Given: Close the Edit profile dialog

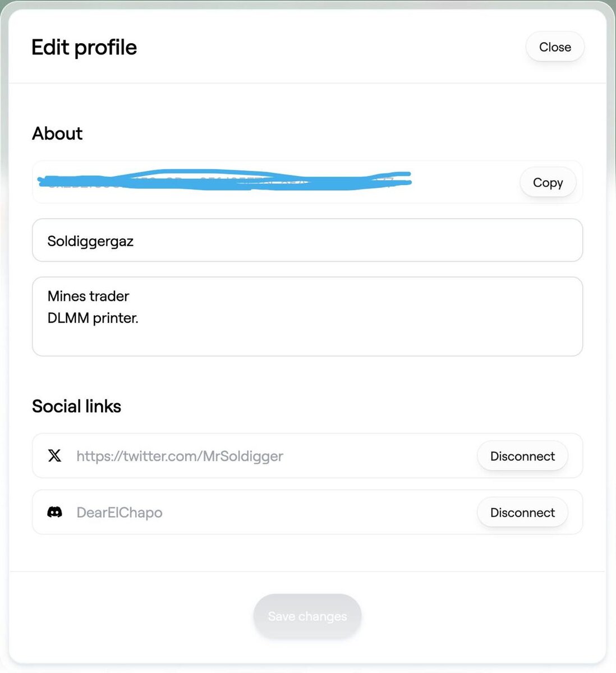Looking at the screenshot, I should (x=555, y=47).
